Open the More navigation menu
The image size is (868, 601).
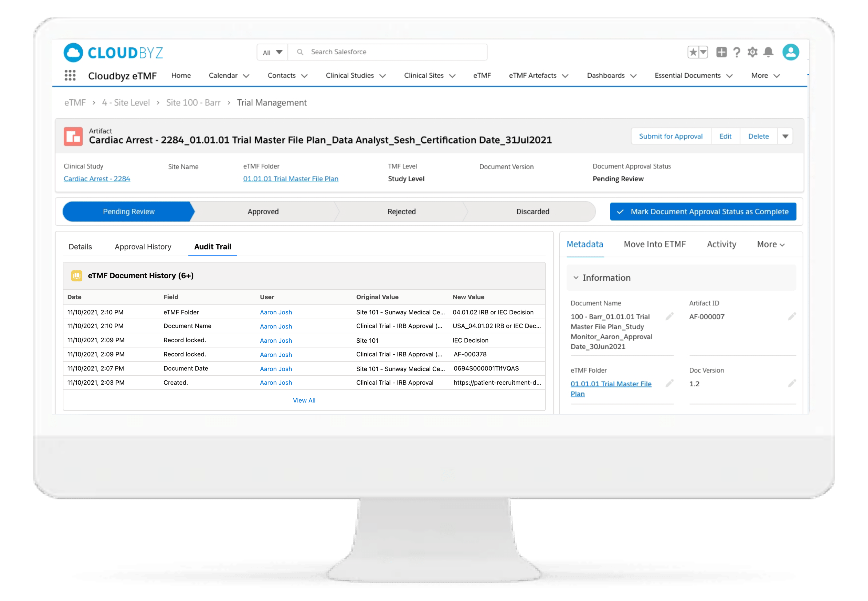pos(765,76)
